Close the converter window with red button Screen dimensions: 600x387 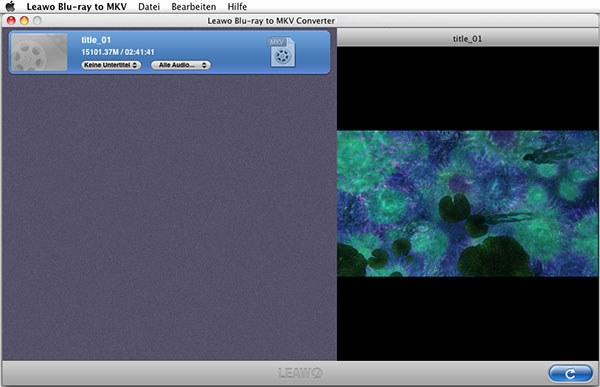tap(11, 20)
